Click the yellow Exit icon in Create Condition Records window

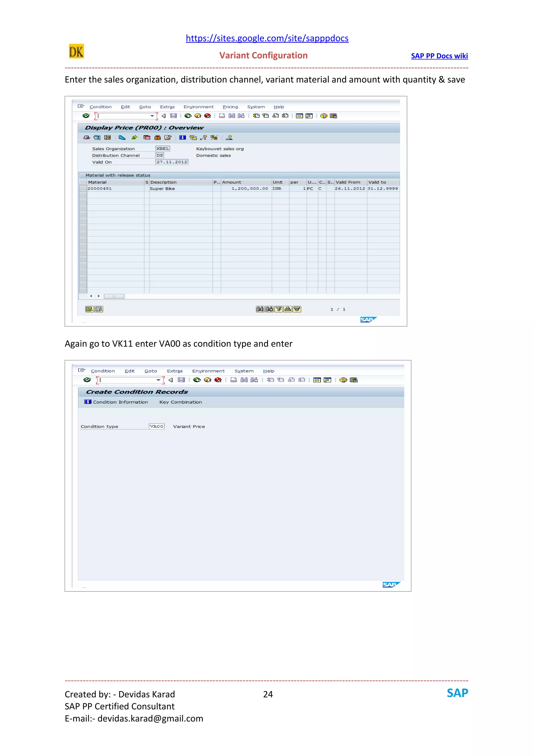(208, 380)
